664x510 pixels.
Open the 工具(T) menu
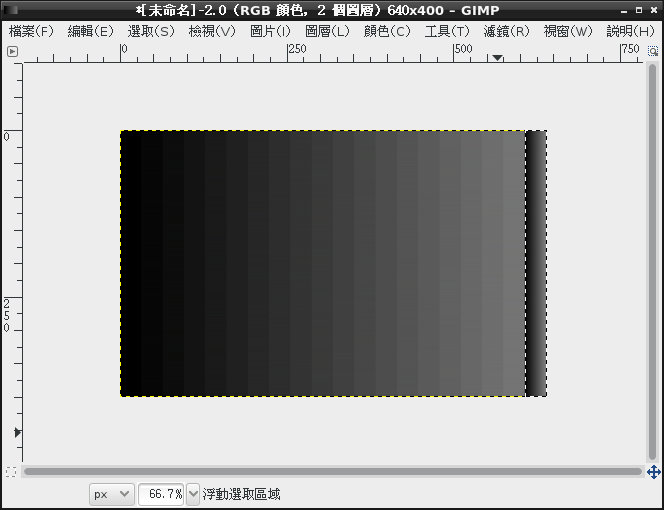447,31
